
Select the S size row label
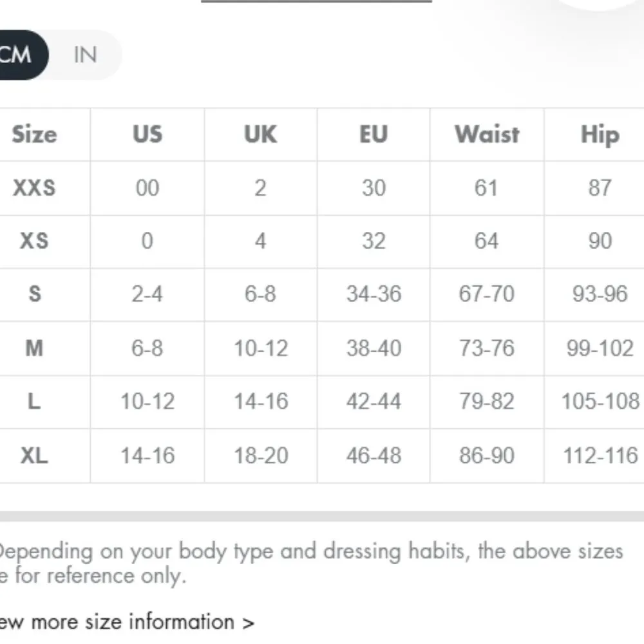click(x=34, y=294)
